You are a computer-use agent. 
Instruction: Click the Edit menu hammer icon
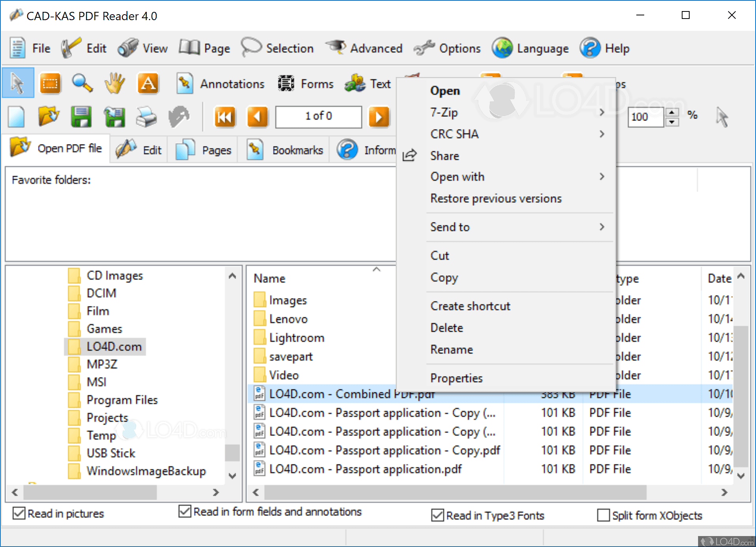[71, 48]
